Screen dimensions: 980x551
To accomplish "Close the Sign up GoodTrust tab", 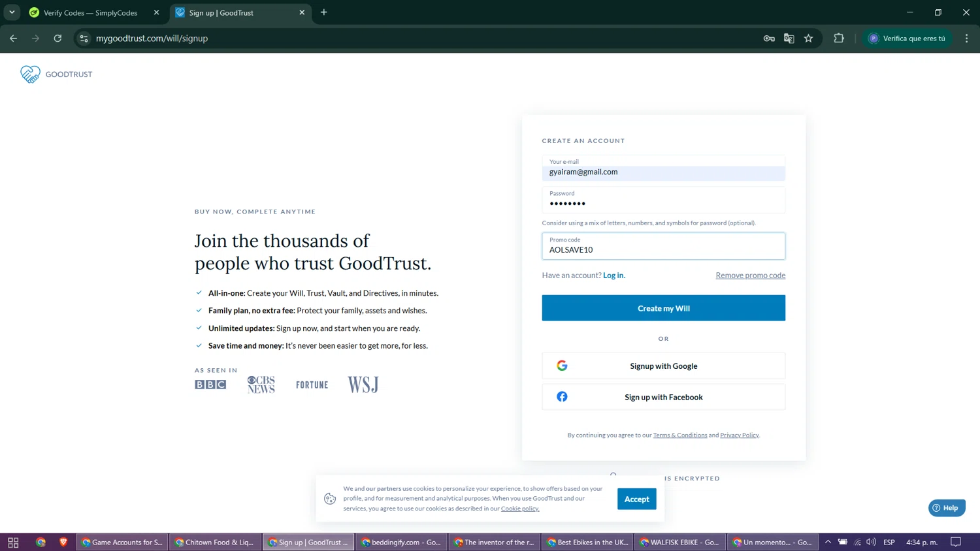I will point(302,12).
